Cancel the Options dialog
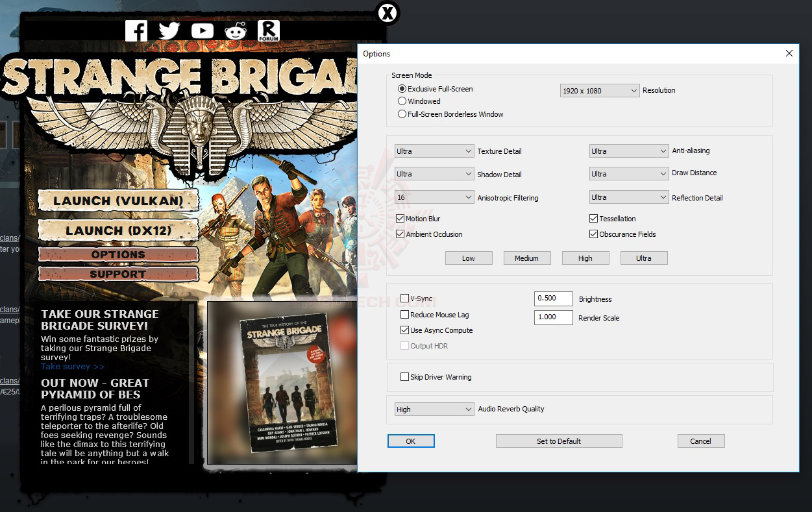The height and width of the screenshot is (512, 812). click(701, 441)
